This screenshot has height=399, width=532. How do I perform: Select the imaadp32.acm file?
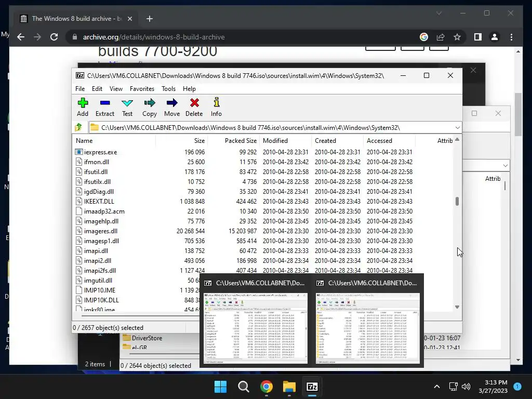tap(104, 211)
